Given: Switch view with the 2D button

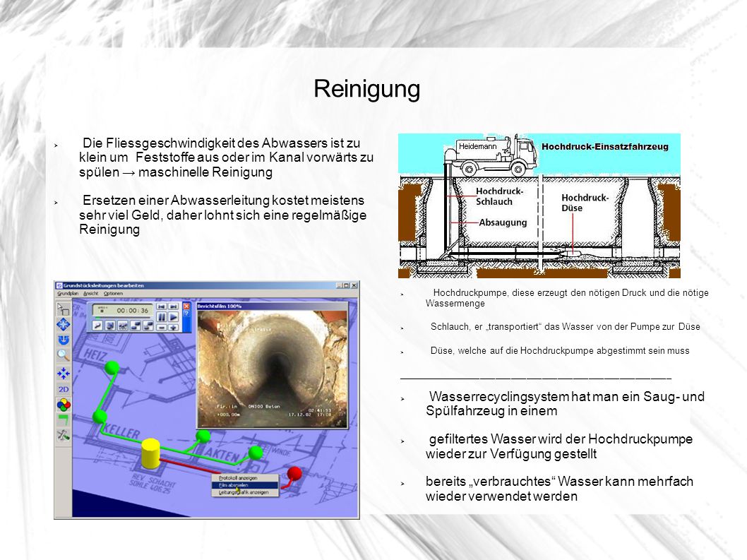Looking at the screenshot, I should click(x=64, y=389).
